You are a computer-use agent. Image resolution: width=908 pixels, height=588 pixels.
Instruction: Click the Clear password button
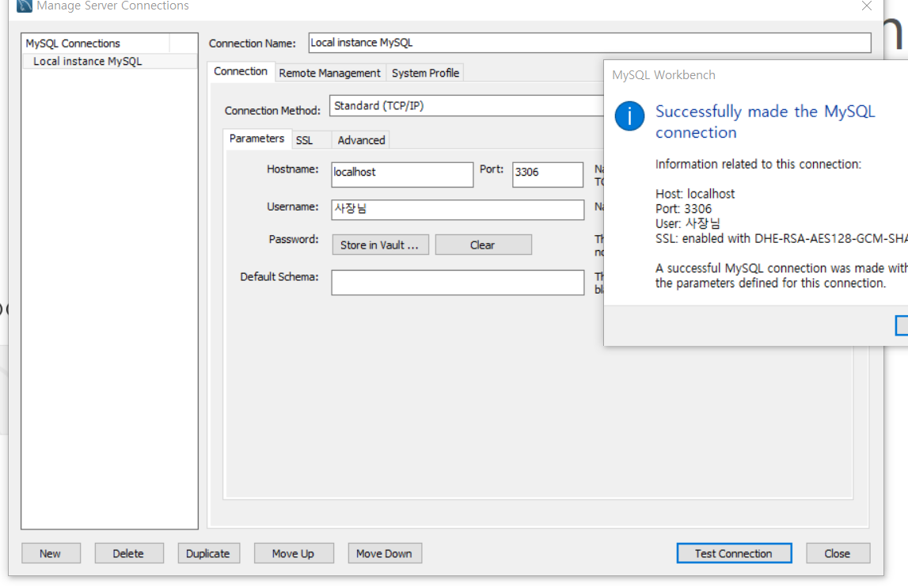click(x=483, y=245)
